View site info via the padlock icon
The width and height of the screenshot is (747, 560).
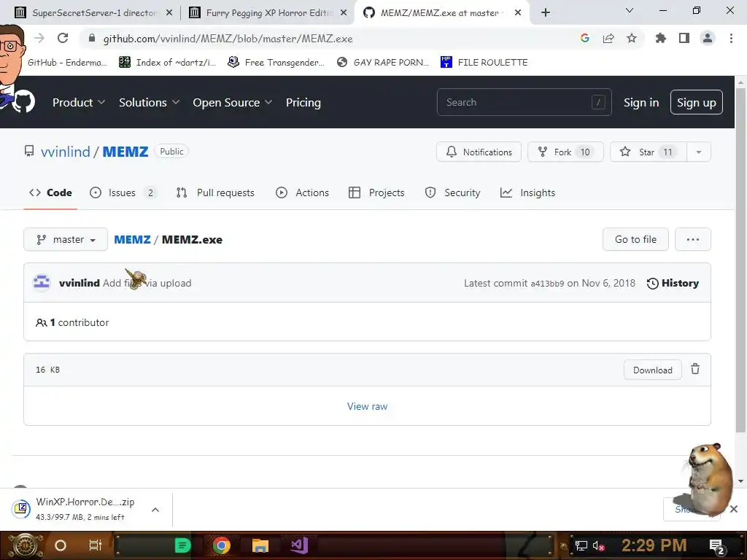92,38
